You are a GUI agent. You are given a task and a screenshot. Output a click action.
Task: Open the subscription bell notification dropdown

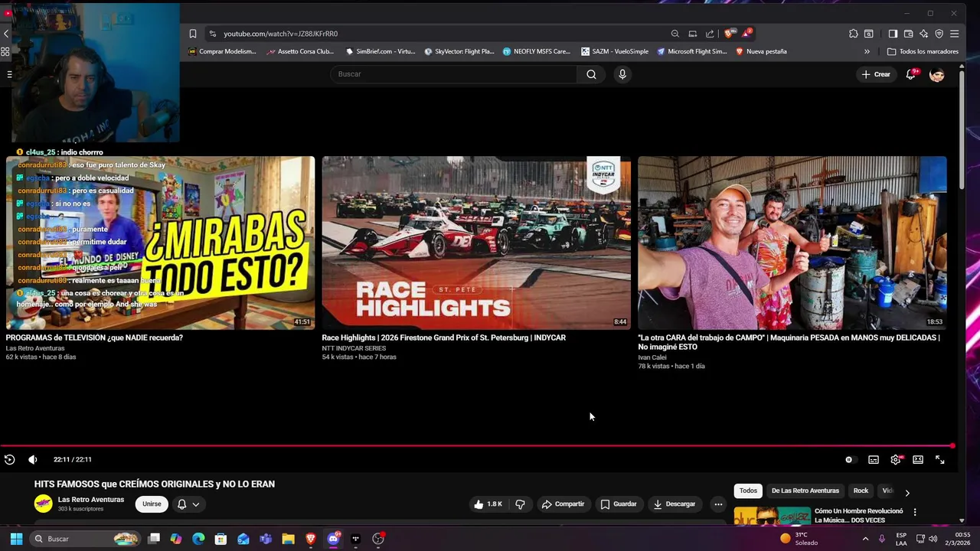click(188, 504)
